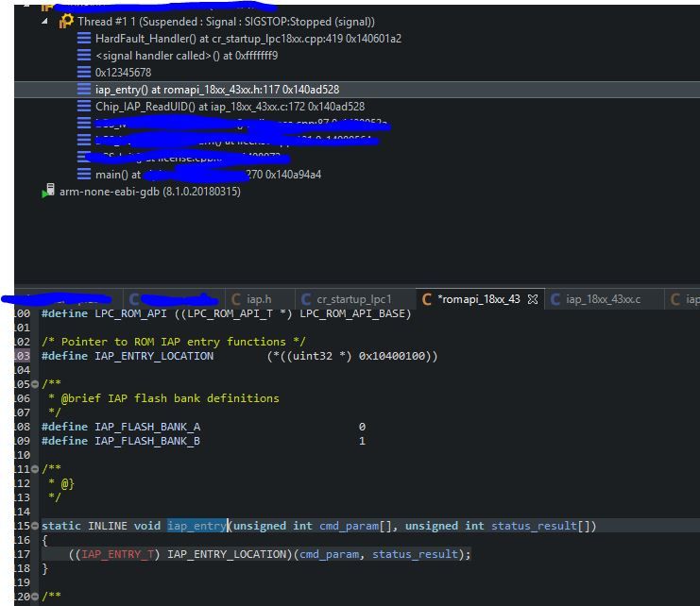Select the Thread #1 suspended thread icon
The image size is (700, 606).
(66, 21)
